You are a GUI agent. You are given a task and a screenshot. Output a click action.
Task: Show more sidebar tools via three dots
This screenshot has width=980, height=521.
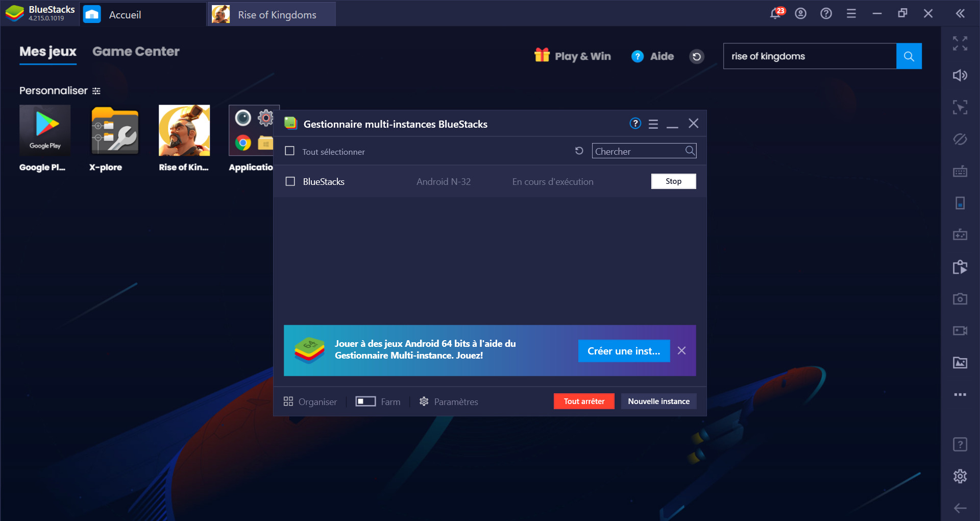(960, 394)
